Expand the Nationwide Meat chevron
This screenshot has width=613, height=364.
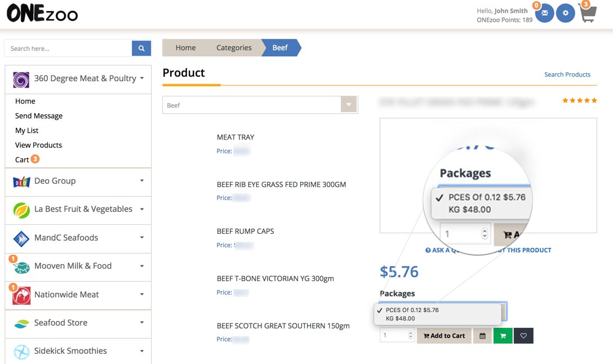[142, 294]
